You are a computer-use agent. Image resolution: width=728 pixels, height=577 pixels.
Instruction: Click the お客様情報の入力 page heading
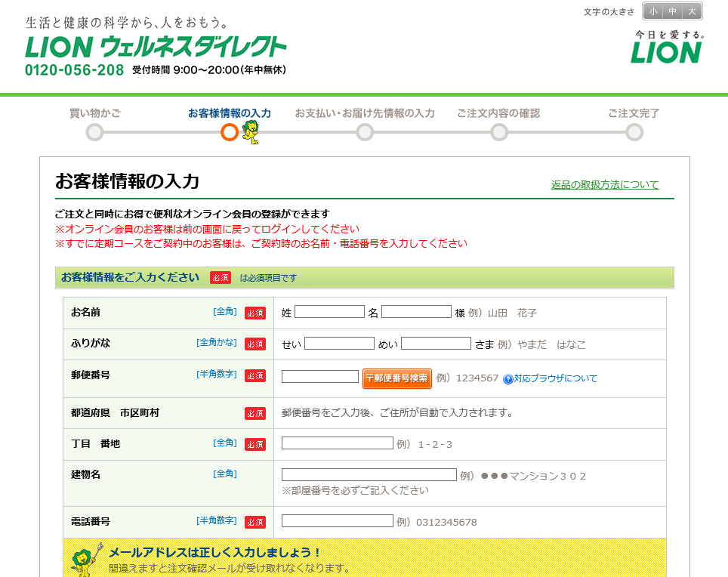127,181
